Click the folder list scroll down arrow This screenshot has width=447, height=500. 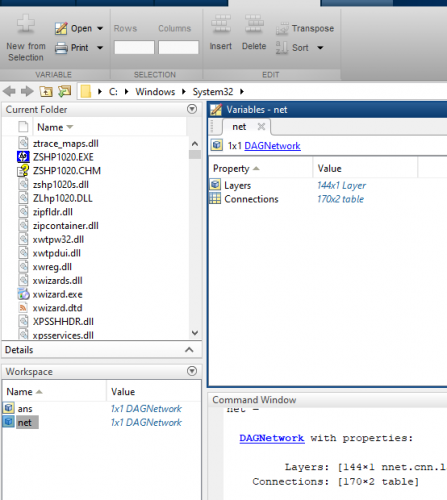point(195,333)
